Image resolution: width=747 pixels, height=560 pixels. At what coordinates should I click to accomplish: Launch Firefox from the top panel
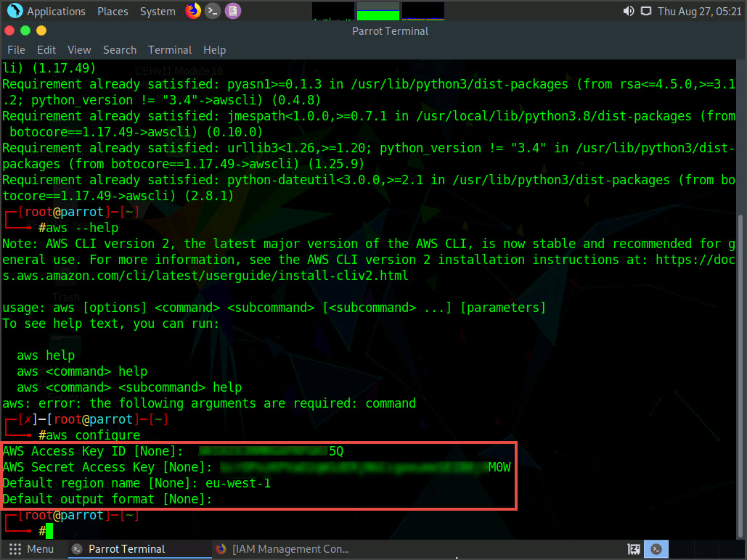192,11
